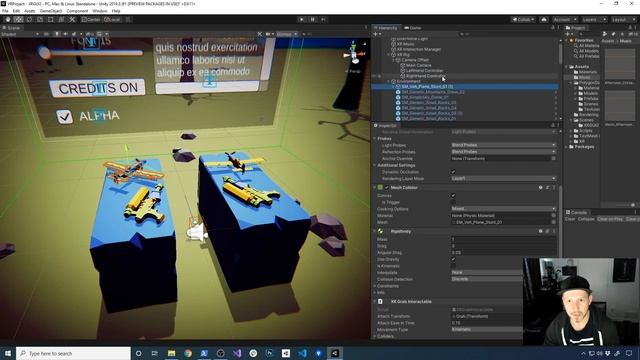Screen dimensions: 640x360
Task: Open the Account dropdown
Action: [565, 20]
